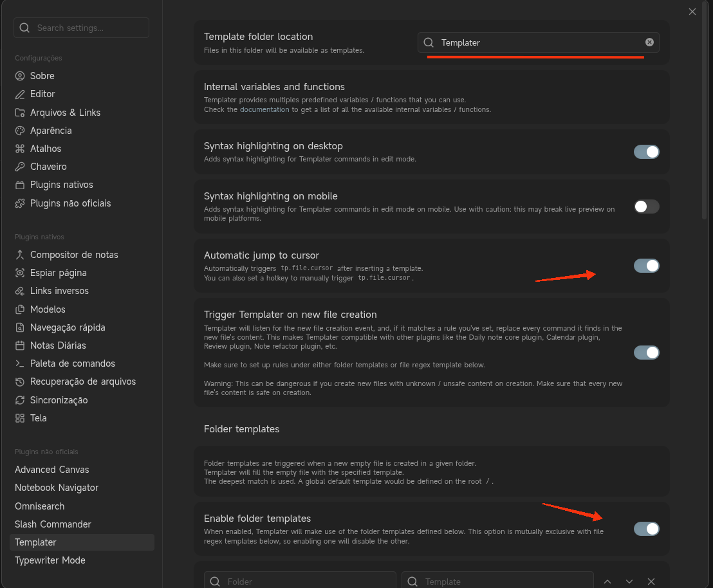
Task: Click the Sobre icon in sidebar
Action: [20, 76]
